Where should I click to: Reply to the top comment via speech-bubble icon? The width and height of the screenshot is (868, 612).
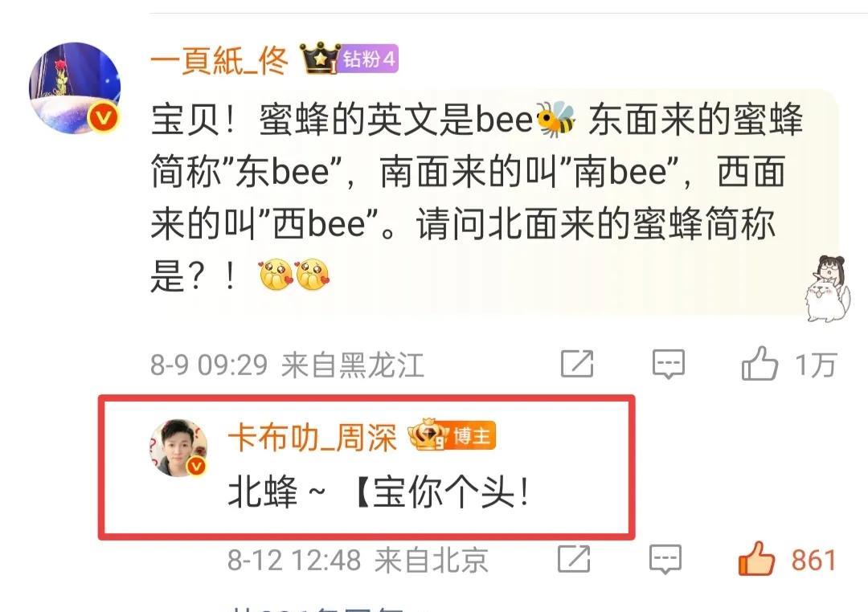(x=668, y=364)
